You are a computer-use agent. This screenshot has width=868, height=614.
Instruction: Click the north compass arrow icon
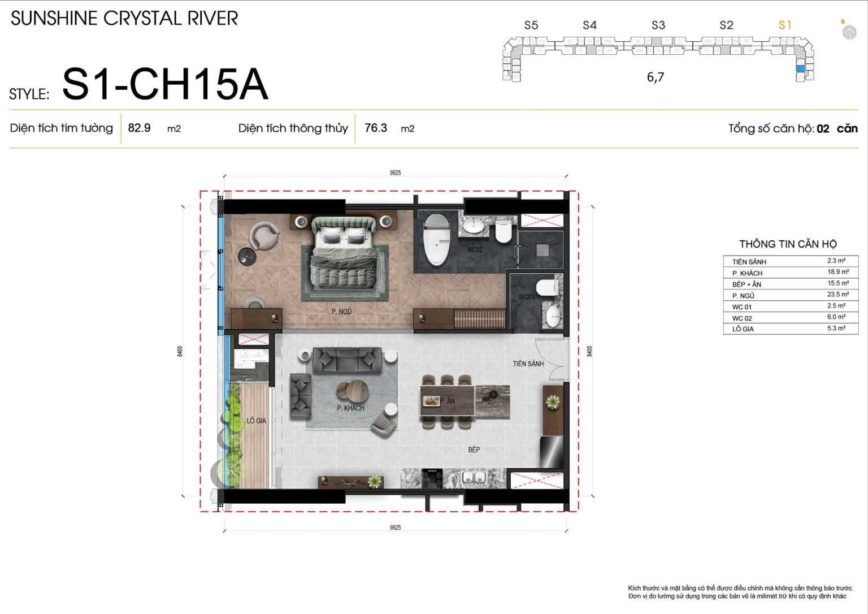pyautogui.click(x=848, y=33)
